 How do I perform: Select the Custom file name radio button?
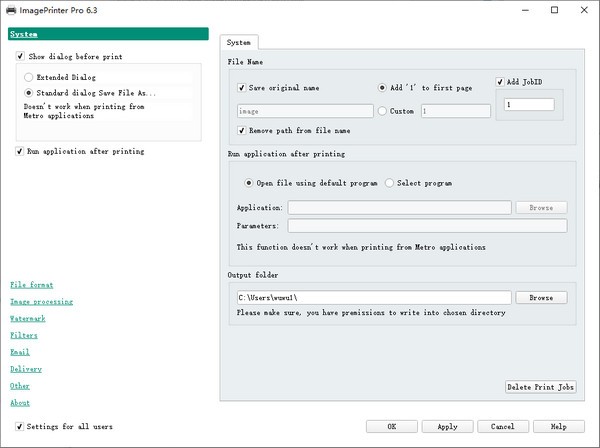[382, 111]
